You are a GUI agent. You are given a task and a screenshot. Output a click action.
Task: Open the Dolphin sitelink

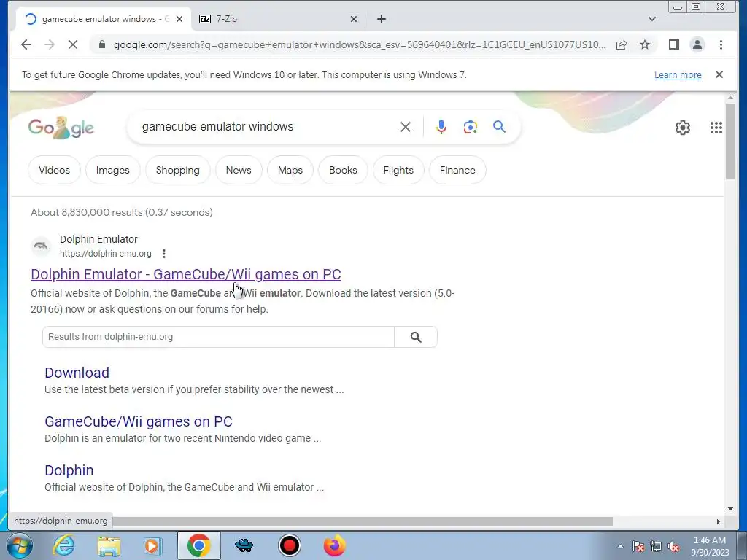pyautogui.click(x=69, y=470)
